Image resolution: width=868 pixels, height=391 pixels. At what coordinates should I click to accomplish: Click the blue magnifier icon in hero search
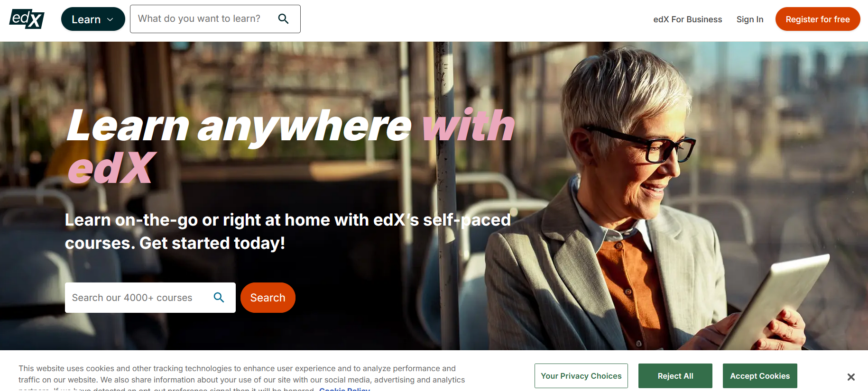pyautogui.click(x=219, y=297)
